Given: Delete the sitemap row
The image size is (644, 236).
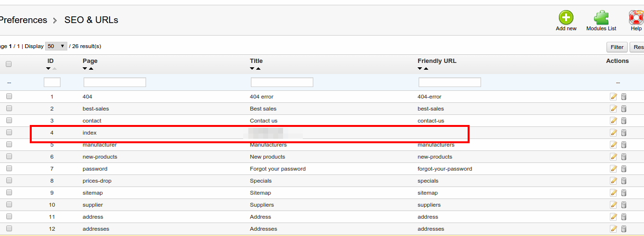Looking at the screenshot, I should coord(624,193).
